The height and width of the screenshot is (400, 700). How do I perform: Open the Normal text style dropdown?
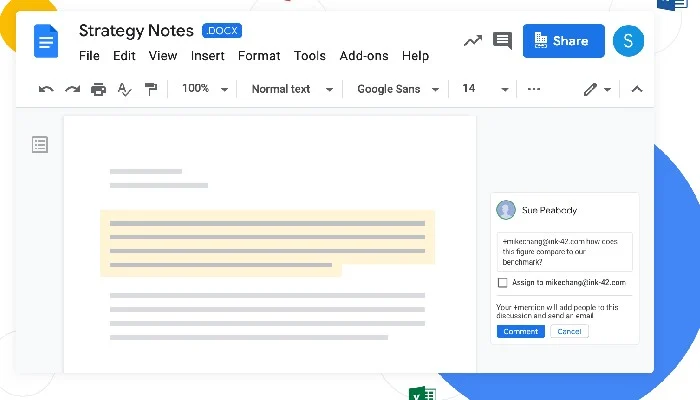292,89
